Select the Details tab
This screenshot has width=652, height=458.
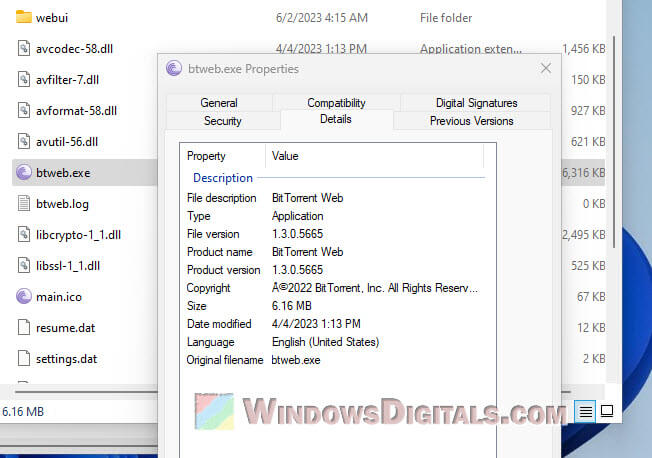(336, 119)
